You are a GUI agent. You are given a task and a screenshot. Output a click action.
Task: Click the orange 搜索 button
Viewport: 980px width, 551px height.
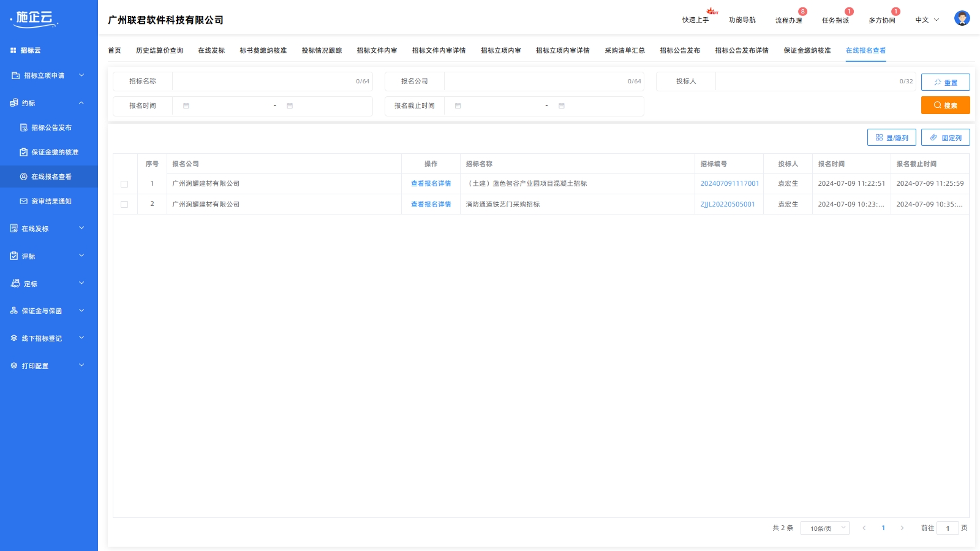[946, 105]
